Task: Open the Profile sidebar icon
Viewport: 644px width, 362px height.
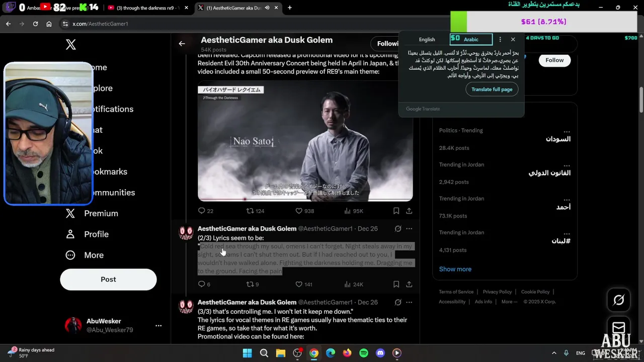Action: (x=70, y=234)
